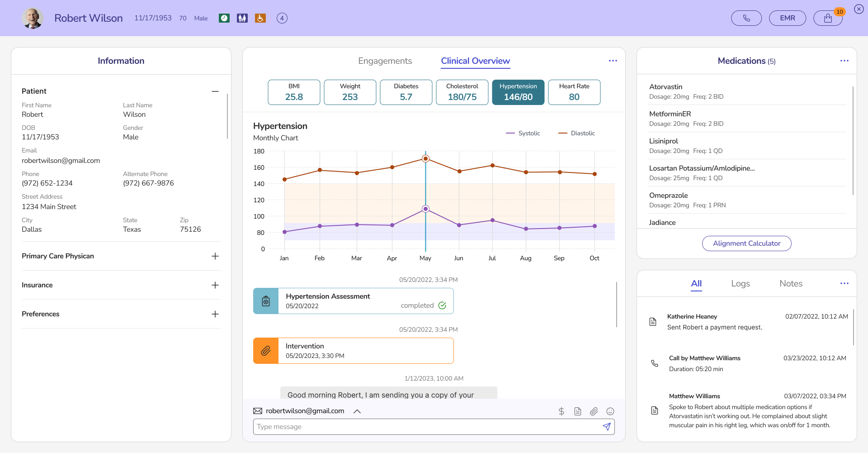Click the dollar sign payment icon
Viewport: 868px width, 453px height.
561,411
